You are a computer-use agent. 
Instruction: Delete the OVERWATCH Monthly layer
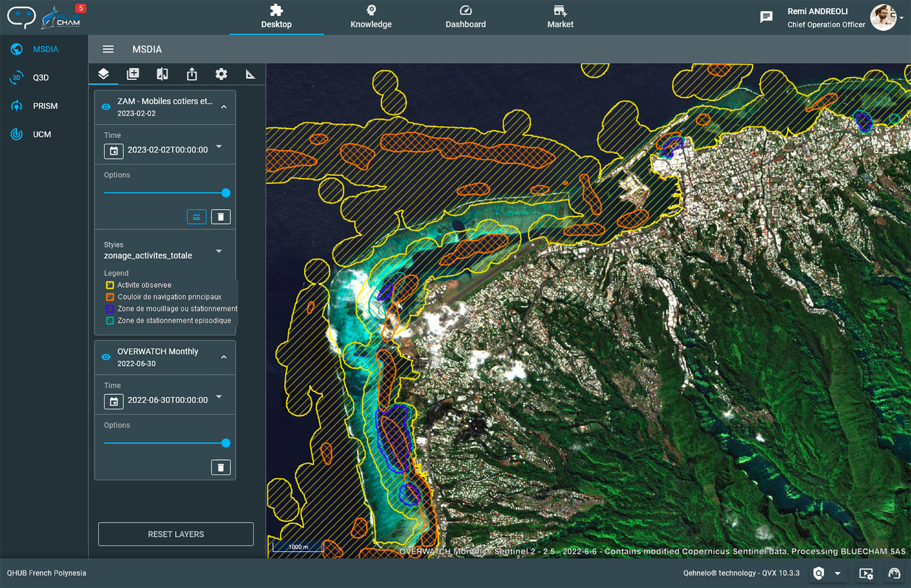tap(221, 467)
